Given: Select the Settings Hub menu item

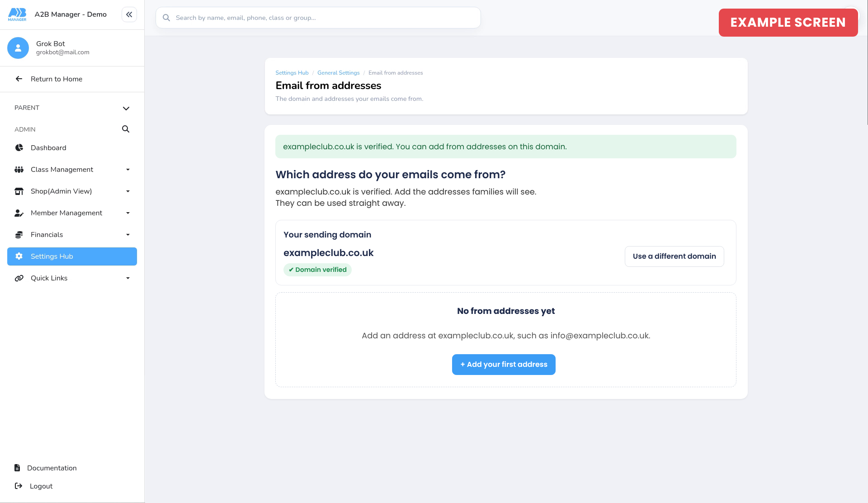Looking at the screenshot, I should point(72,256).
